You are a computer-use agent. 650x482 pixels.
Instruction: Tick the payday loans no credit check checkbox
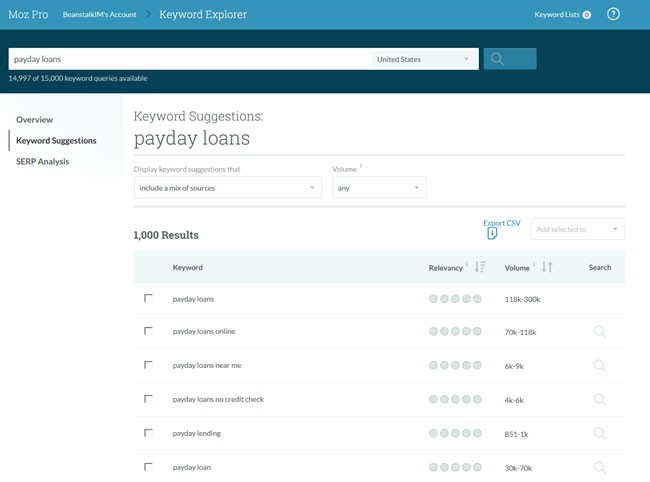[x=149, y=399]
